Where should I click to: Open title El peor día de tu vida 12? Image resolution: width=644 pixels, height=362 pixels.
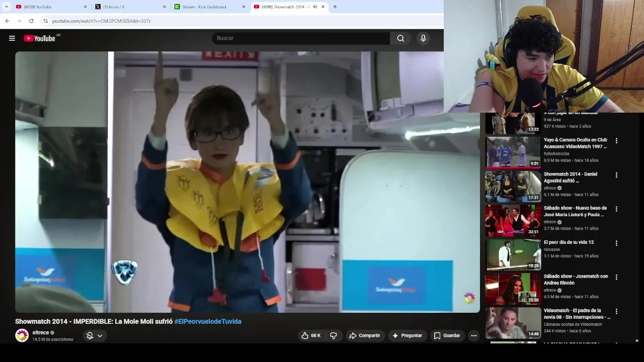point(569,242)
